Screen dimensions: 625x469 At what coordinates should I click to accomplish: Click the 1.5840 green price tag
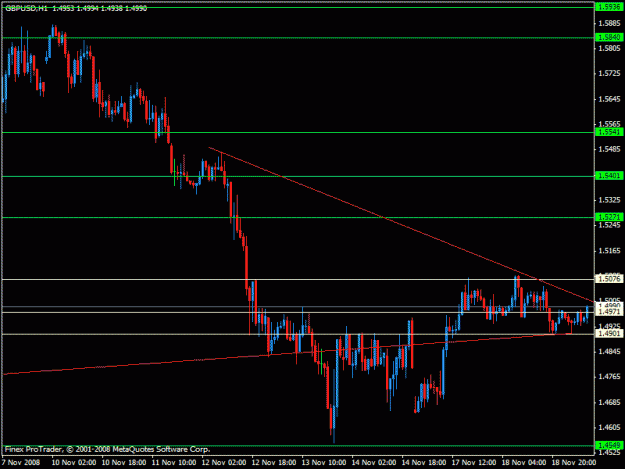click(609, 37)
